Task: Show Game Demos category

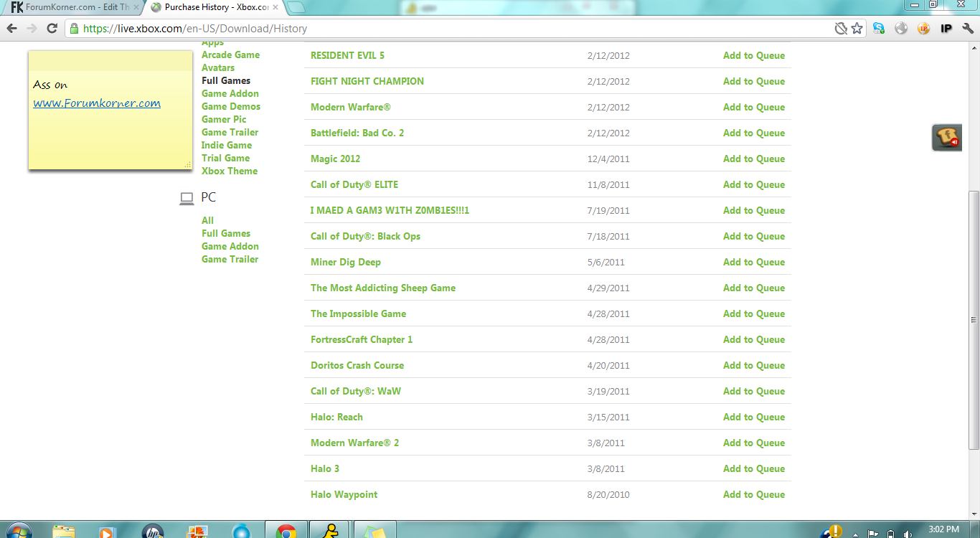Action: [x=231, y=106]
